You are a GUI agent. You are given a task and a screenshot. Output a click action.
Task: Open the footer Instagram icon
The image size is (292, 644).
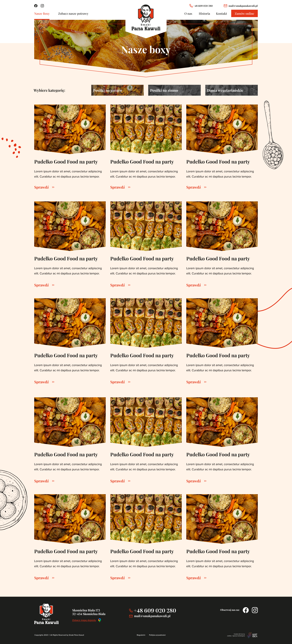[x=255, y=610]
